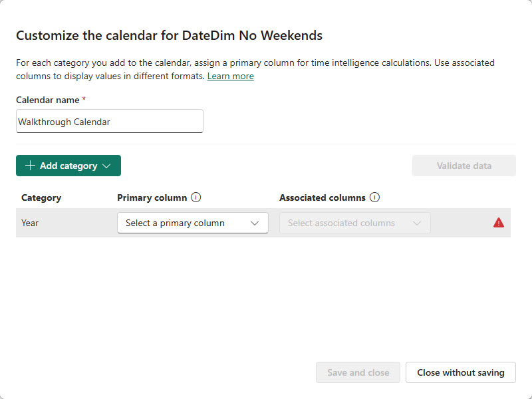The image size is (532, 399).
Task: Click the Customize the calendar dialog title
Action: point(169,35)
